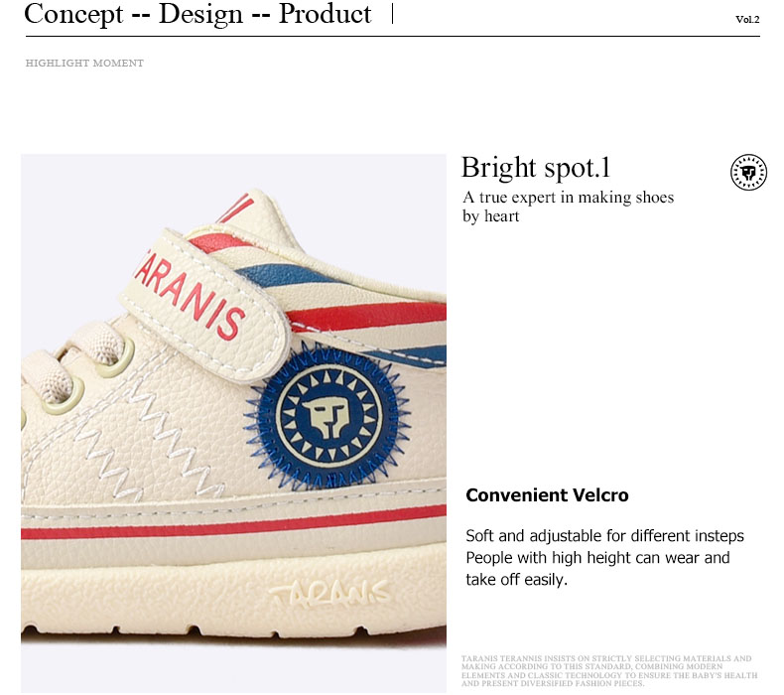The image size is (784, 695).
Task: Click the round Taranis logo beside Bright spot.1
Action: [x=748, y=173]
